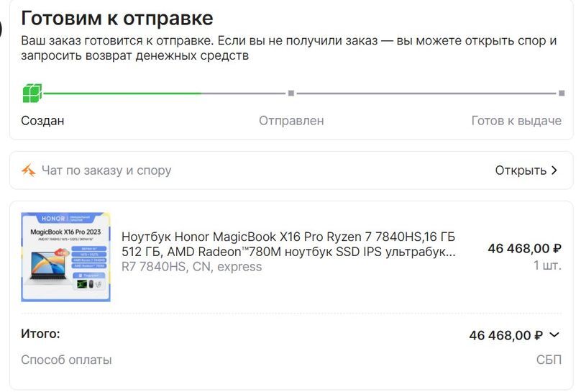
Task: Click the orange chat icon beside order chat
Action: click(x=29, y=170)
